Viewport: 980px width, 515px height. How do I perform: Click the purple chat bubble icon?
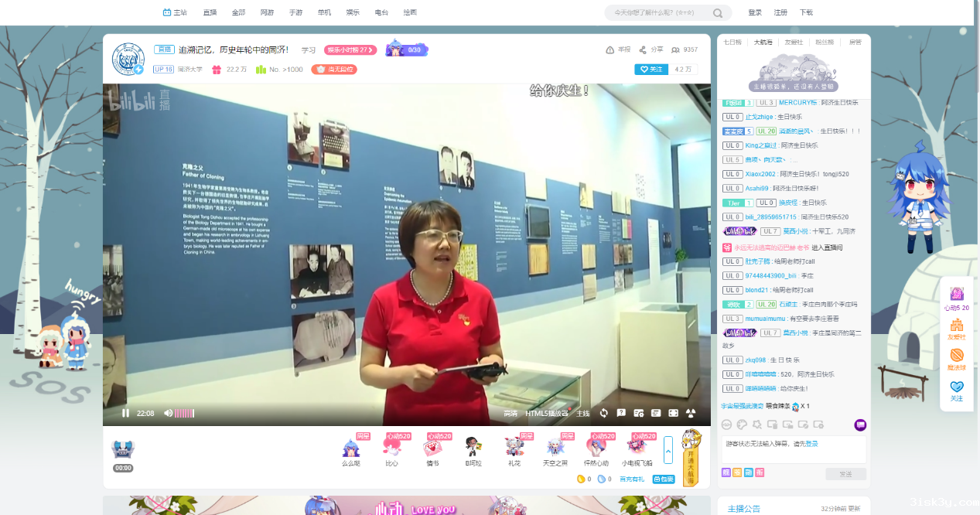tap(860, 425)
